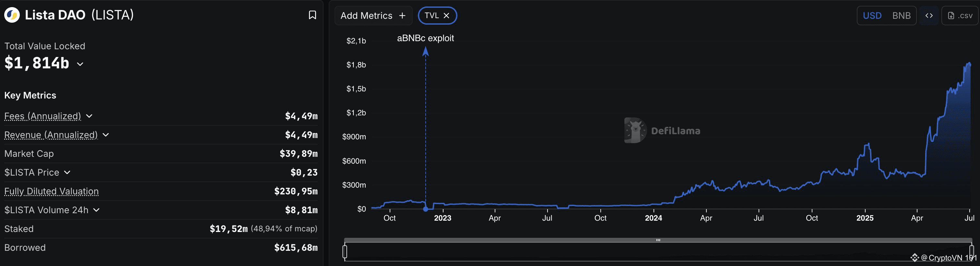The image size is (980, 266).
Task: Click the center grip of the range slider
Action: click(658, 240)
